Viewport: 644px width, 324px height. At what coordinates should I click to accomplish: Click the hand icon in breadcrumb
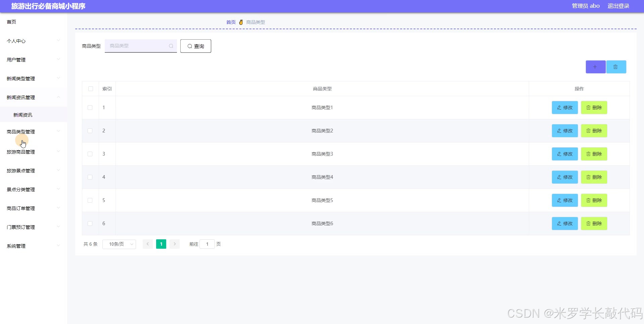(241, 22)
